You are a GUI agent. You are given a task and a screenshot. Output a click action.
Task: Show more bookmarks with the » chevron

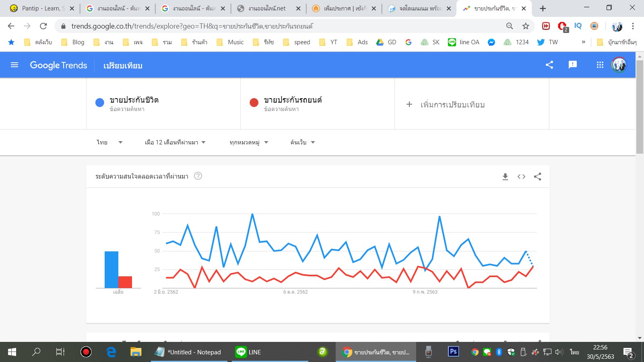click(x=583, y=42)
